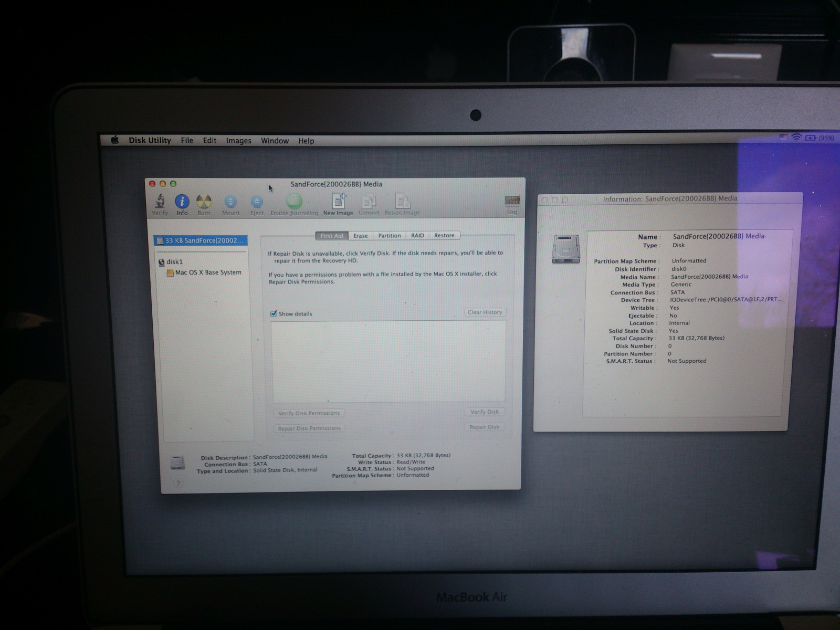Viewport: 840px width, 630px height.
Task: Click the 'Solid State Disk, Internal' Type and Location value
Action: point(285,470)
